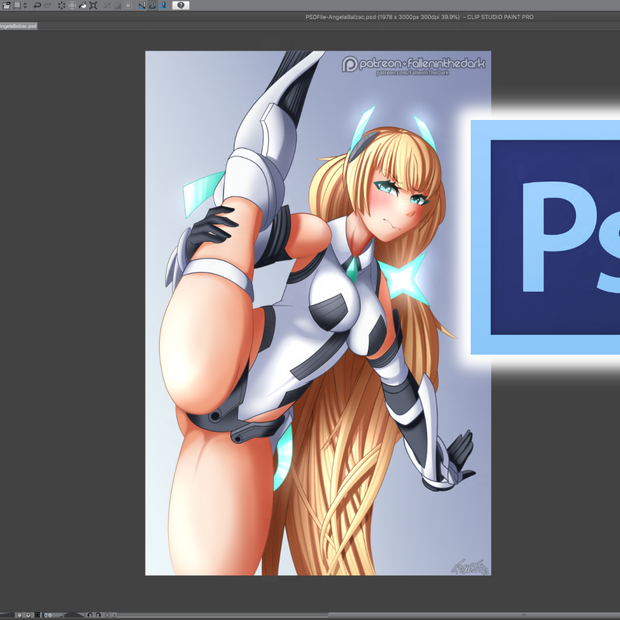Click the horizontal scrollbar below the canvas
The height and width of the screenshot is (620, 620).
[368, 615]
